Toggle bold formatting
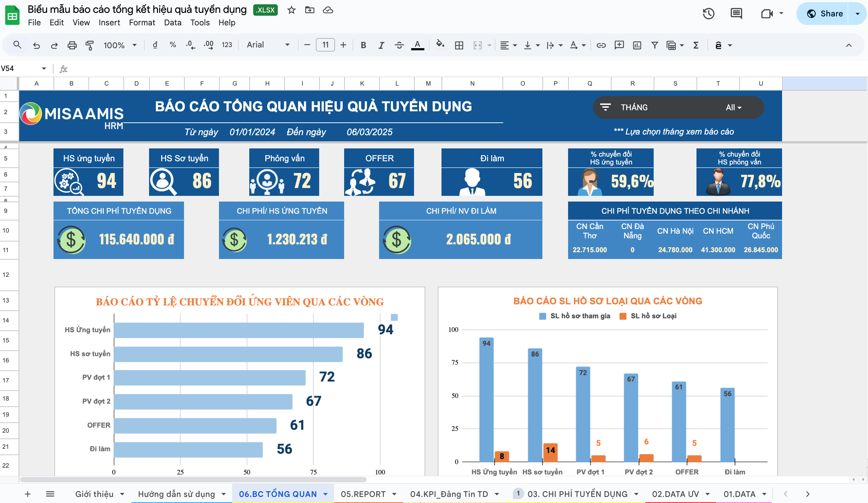This screenshot has width=868, height=503. pos(363,45)
